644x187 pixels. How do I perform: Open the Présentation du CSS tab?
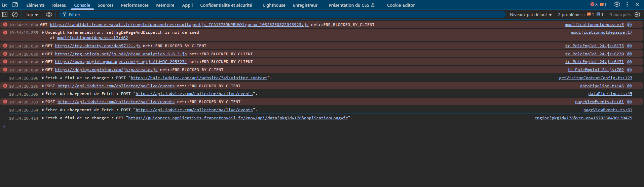coord(351,5)
